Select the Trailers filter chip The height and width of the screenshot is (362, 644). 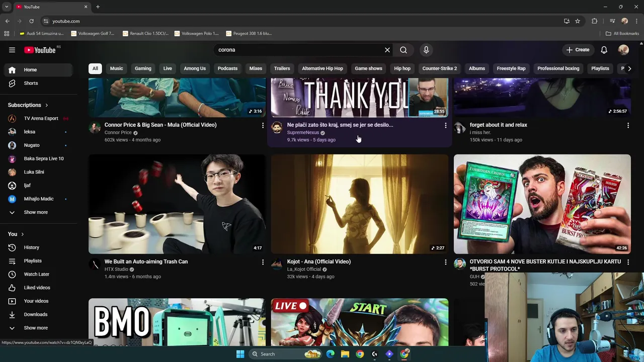pyautogui.click(x=282, y=68)
